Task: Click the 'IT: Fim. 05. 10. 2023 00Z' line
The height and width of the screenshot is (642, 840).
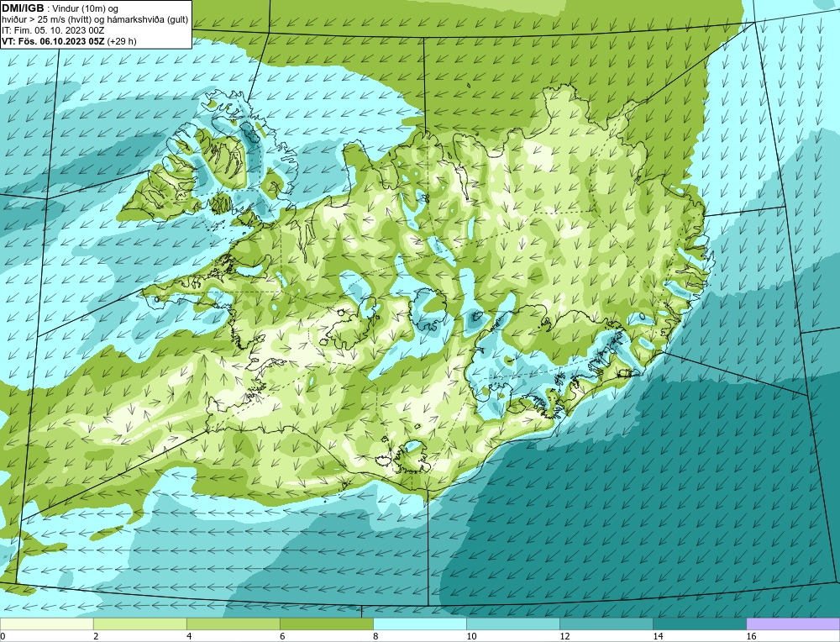Action: [52, 30]
